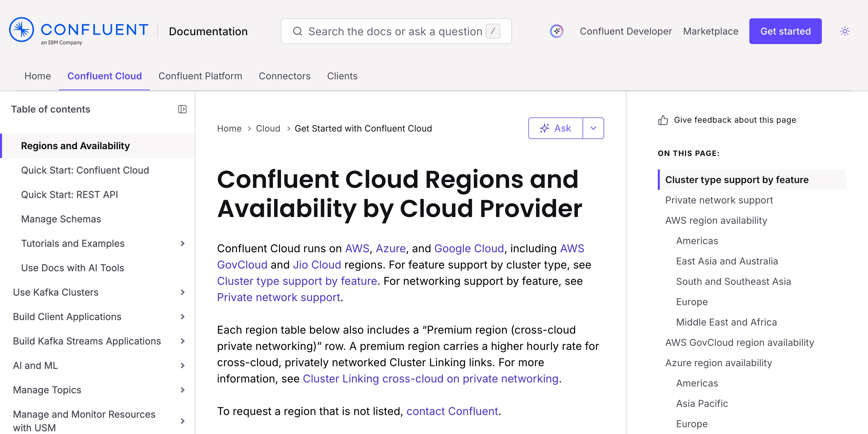Click Cluster type support by feature body link
This screenshot has height=434, width=868.
297,281
